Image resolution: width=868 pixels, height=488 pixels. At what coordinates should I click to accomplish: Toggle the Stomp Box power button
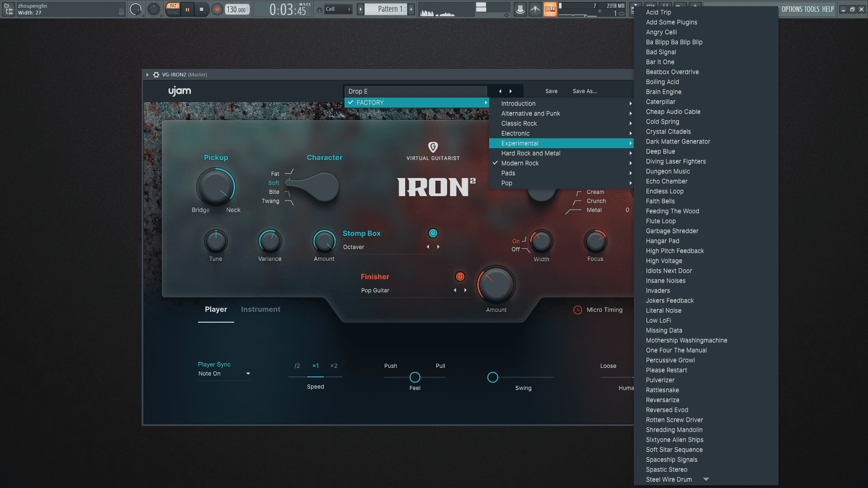433,233
